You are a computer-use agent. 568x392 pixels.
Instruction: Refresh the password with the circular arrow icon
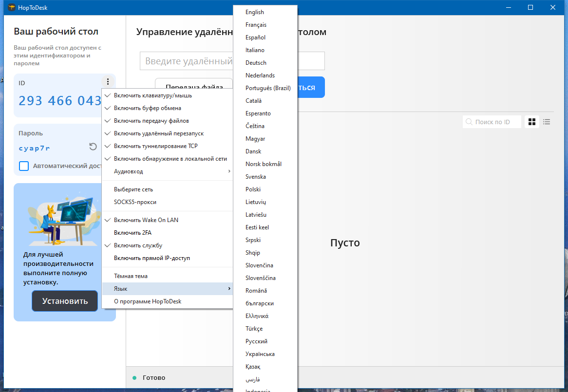(93, 147)
